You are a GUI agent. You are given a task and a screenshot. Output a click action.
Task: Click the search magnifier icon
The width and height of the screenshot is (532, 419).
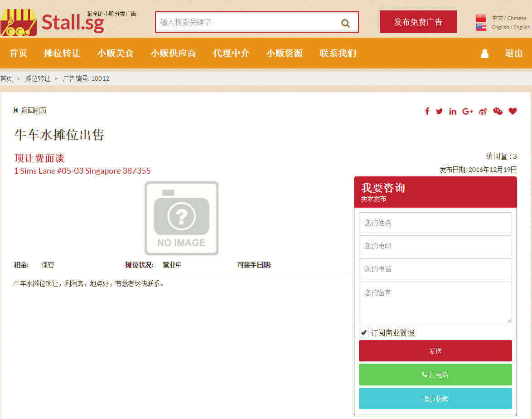(x=345, y=23)
